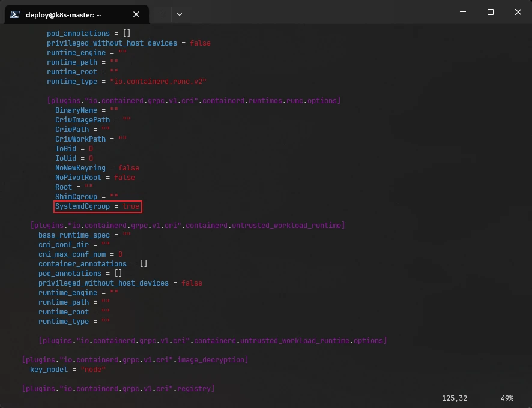The height and width of the screenshot is (408, 532).
Task: Click the NoPivotRoot false value
Action: click(124, 178)
